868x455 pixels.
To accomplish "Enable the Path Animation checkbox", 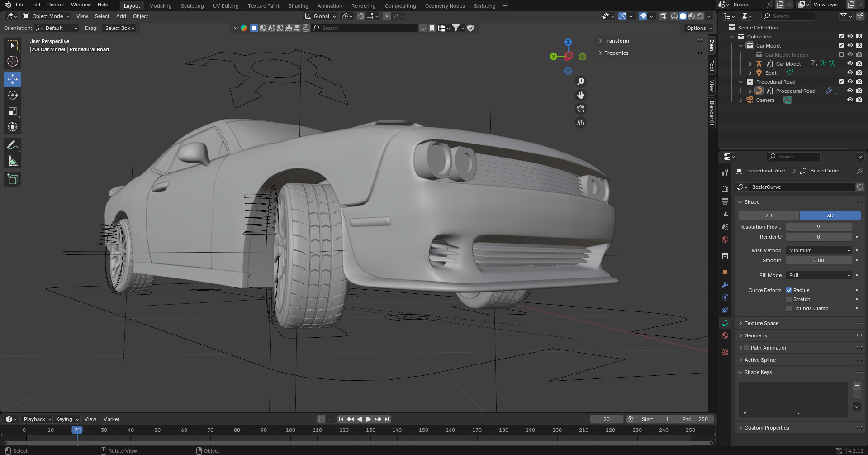I will click(x=747, y=348).
